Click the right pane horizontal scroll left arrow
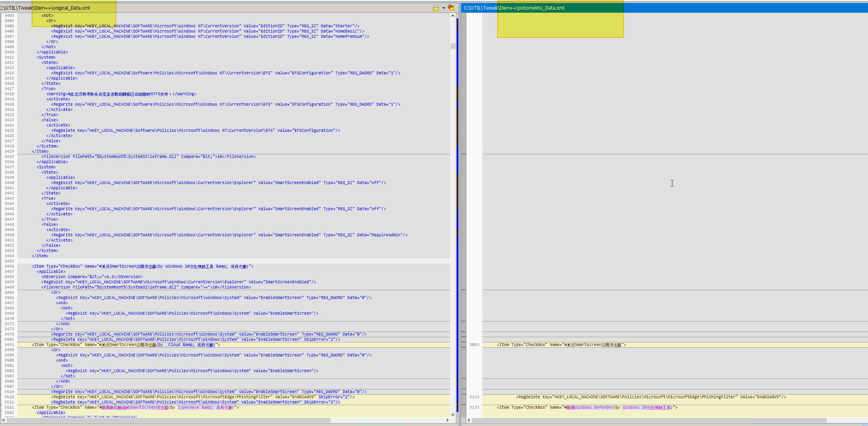Screen dimensions: 868x426 (x=469, y=420)
